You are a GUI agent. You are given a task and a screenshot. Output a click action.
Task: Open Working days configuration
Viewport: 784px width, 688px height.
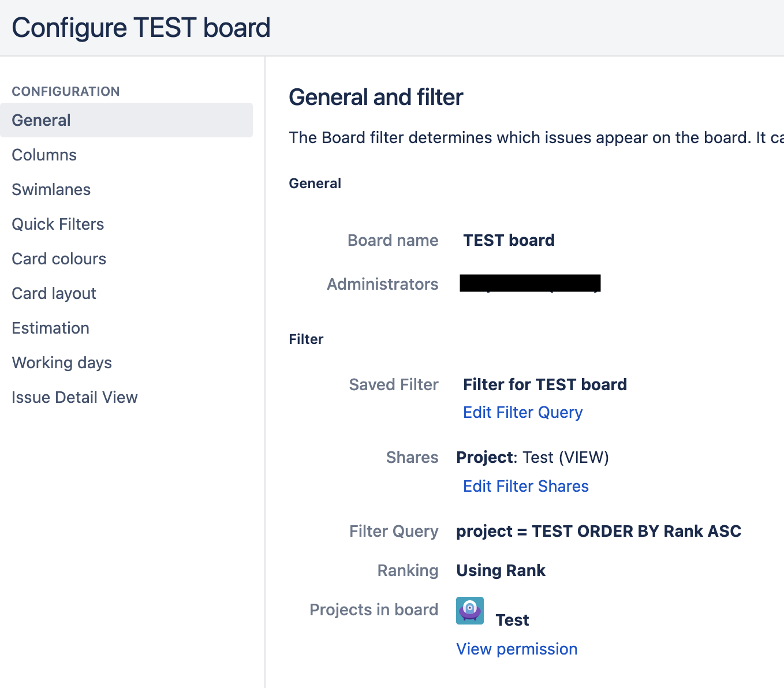pyautogui.click(x=62, y=362)
